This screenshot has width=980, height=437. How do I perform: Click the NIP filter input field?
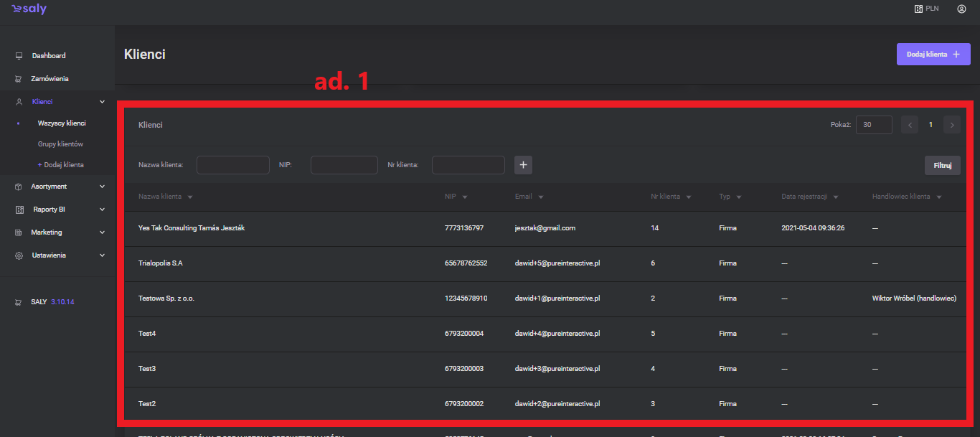pyautogui.click(x=344, y=165)
